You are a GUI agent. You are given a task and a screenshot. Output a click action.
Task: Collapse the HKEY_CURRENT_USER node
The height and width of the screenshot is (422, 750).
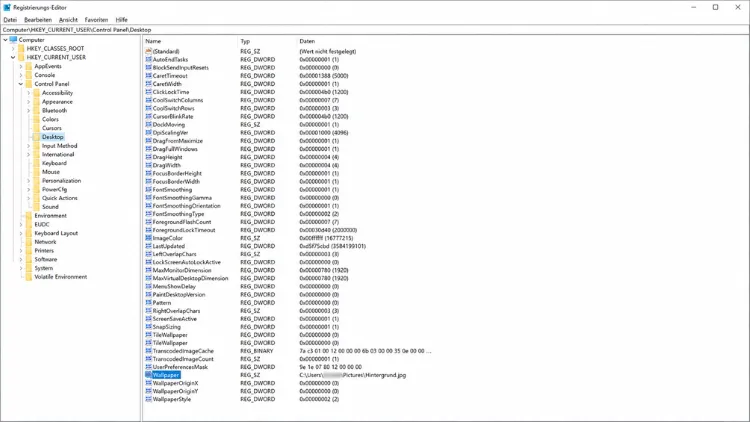(x=13, y=57)
